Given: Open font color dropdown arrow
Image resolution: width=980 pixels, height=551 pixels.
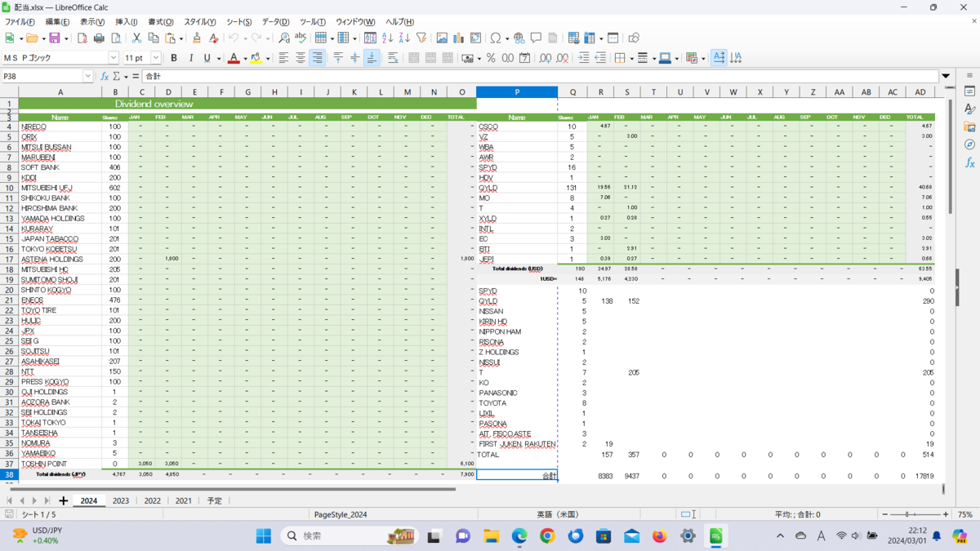Looking at the screenshot, I should tap(244, 58).
